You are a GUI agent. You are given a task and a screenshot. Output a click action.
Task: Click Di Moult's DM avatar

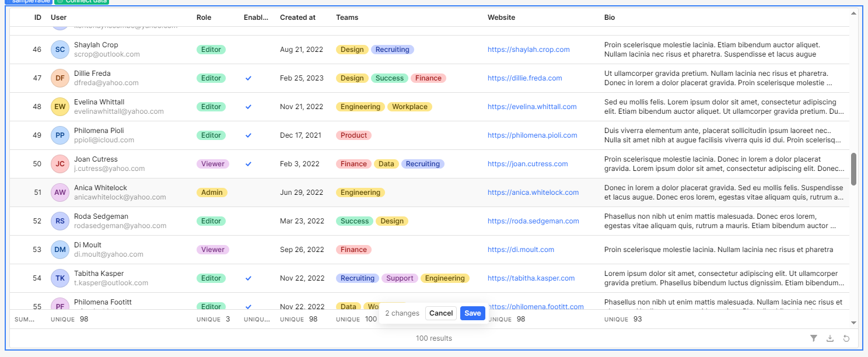60,250
